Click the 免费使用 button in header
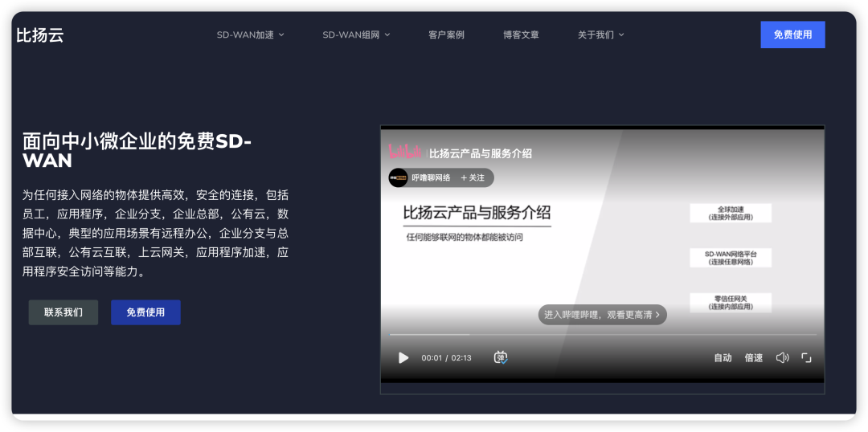This screenshot has height=432, width=868. (x=792, y=35)
